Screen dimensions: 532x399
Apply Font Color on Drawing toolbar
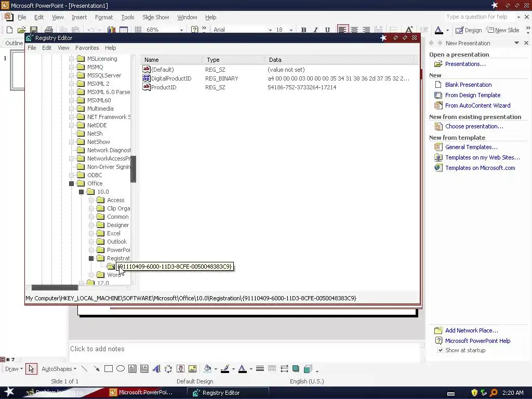(x=242, y=369)
